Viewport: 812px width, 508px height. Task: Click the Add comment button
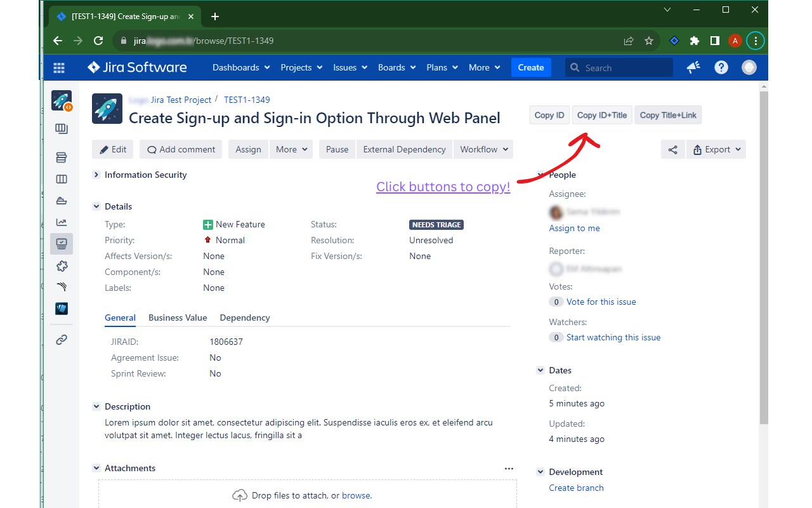(x=181, y=149)
